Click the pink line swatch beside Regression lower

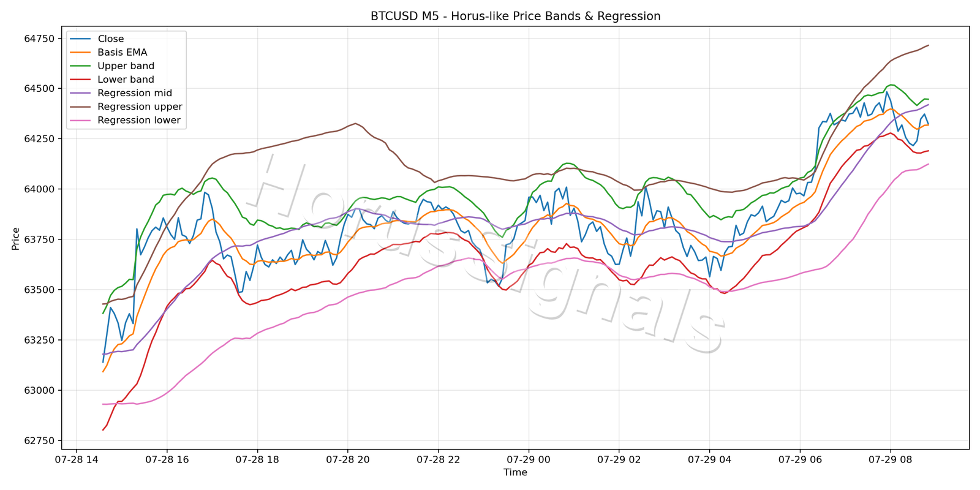80,121
